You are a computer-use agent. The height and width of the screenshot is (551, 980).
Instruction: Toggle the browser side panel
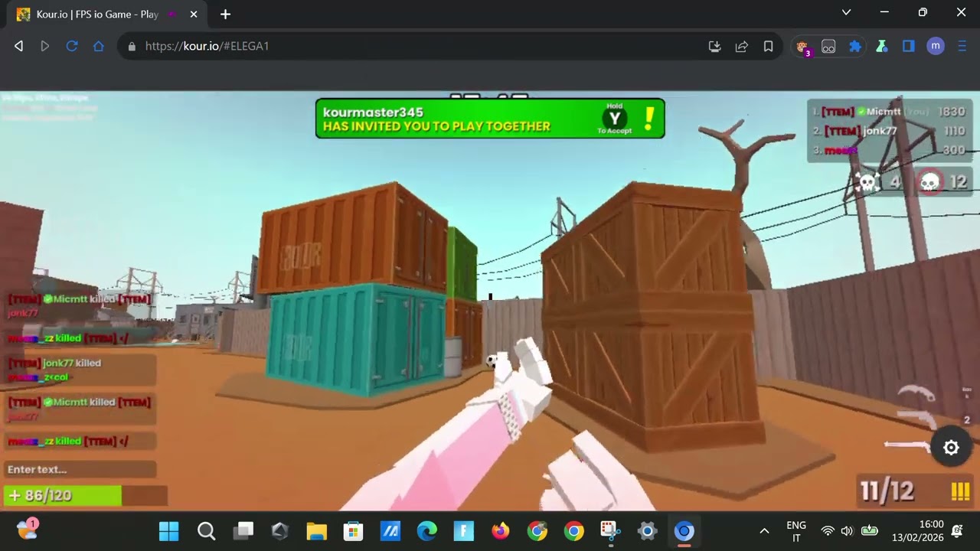pos(909,47)
